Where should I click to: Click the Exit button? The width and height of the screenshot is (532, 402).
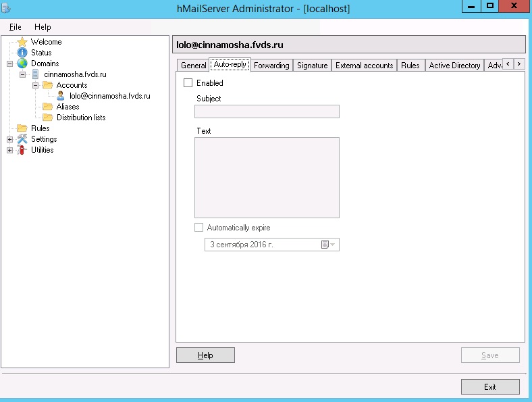(x=490, y=386)
